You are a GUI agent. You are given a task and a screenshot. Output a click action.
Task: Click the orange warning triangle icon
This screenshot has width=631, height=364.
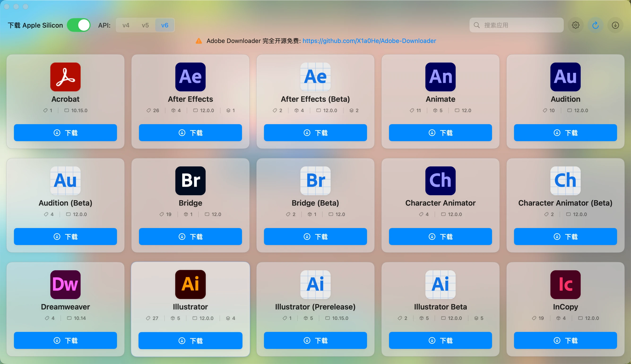pyautogui.click(x=199, y=41)
